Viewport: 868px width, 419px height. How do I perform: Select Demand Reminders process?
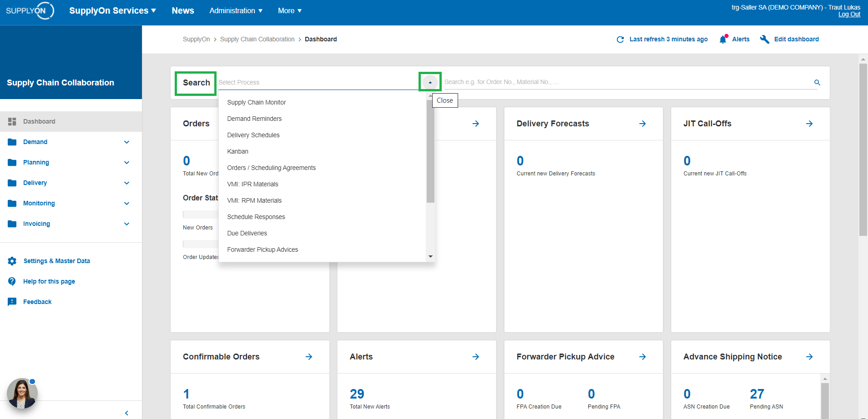click(x=322, y=119)
